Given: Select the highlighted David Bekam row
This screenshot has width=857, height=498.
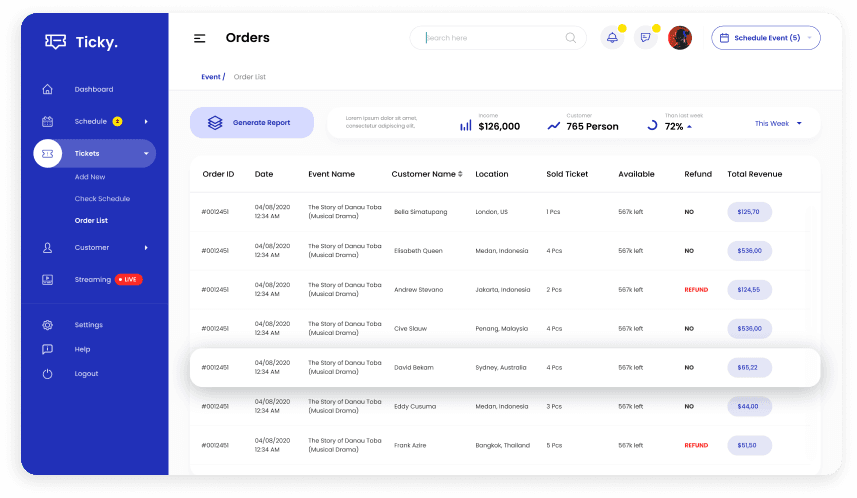Looking at the screenshot, I should pos(505,367).
